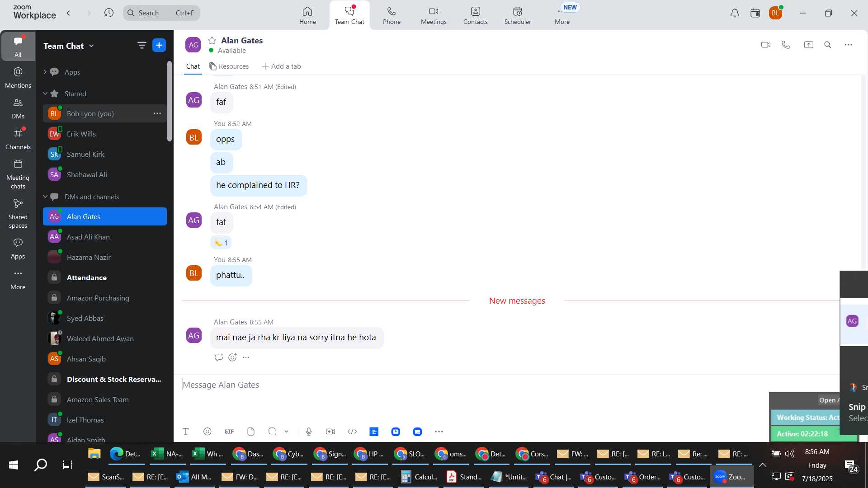This screenshot has width=868, height=488.
Task: Select All chats in left sidebar
Action: pos(18,47)
